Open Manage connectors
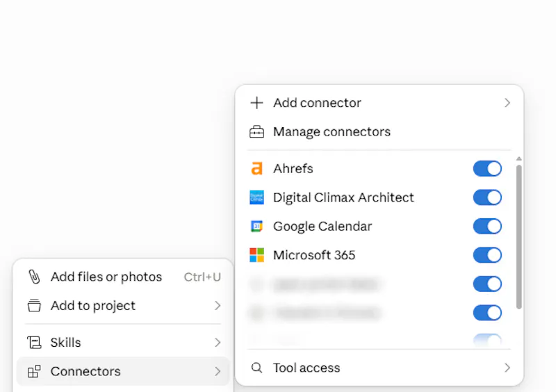This screenshot has height=392, width=556. coord(379,132)
